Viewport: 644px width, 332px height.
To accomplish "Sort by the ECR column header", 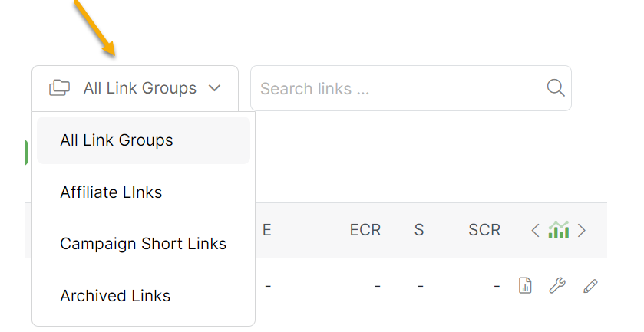I will click(x=365, y=230).
